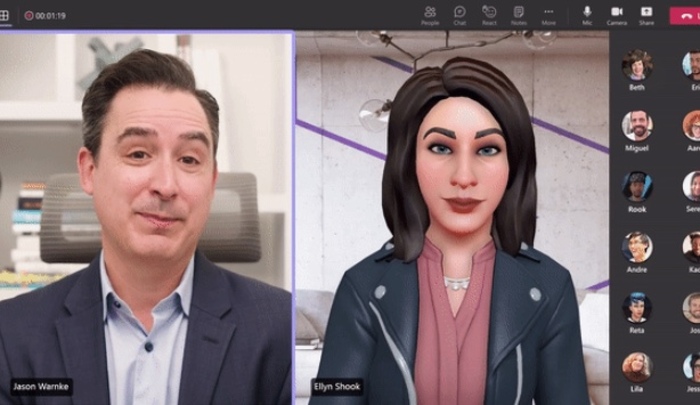Click the red Leave call button
This screenshot has width=700, height=405.
point(685,16)
